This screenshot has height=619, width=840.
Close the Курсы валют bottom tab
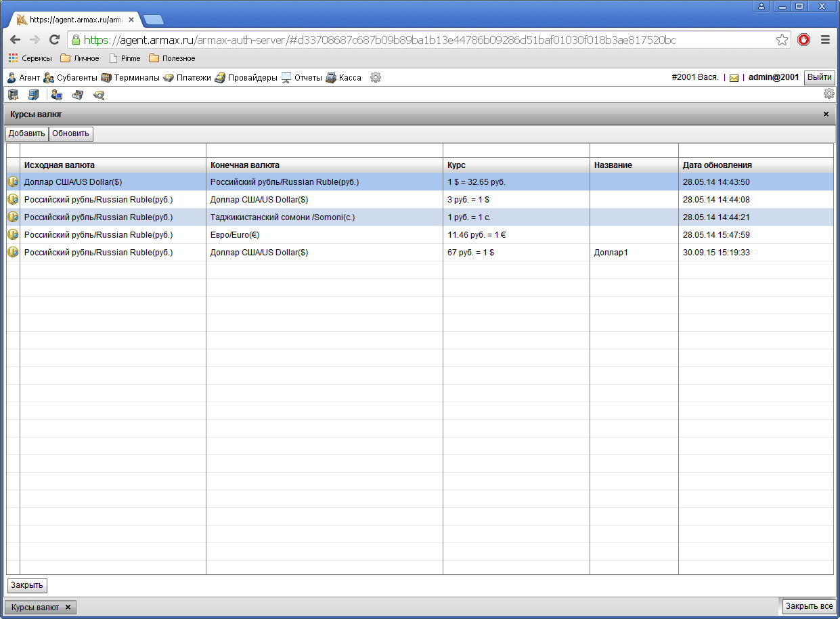68,607
